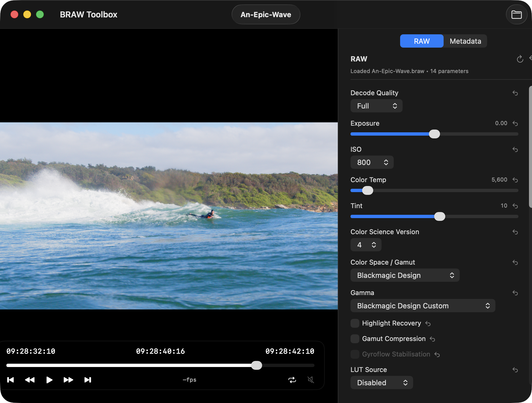The height and width of the screenshot is (403, 532).
Task: Switch to the Metadata tab
Action: click(x=465, y=41)
